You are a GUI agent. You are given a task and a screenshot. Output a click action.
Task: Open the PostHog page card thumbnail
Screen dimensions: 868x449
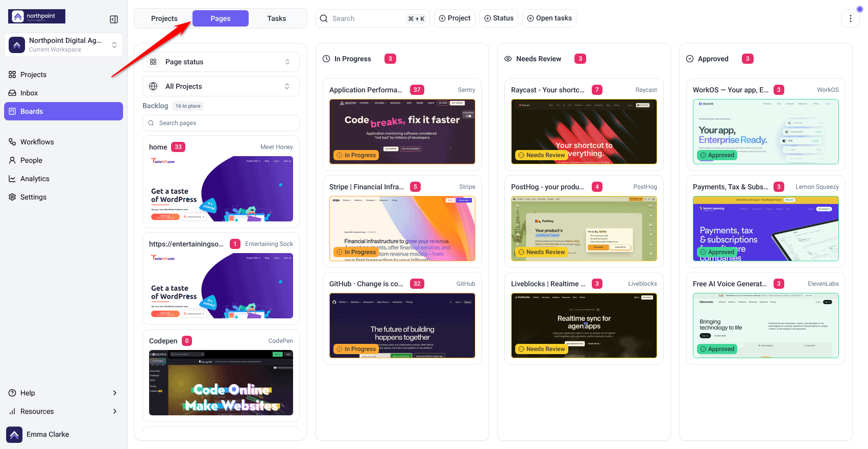tap(584, 229)
